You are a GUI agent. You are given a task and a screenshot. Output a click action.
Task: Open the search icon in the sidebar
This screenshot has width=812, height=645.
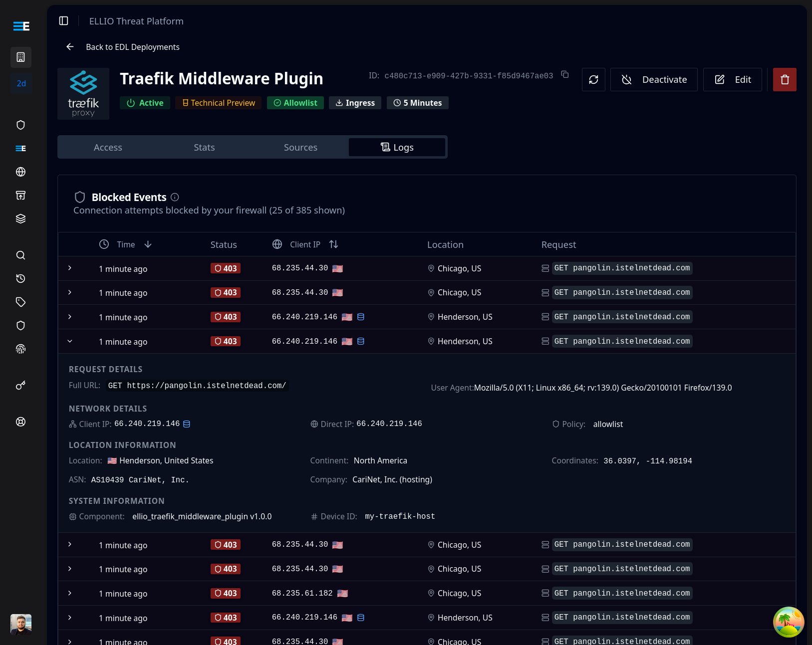20,255
